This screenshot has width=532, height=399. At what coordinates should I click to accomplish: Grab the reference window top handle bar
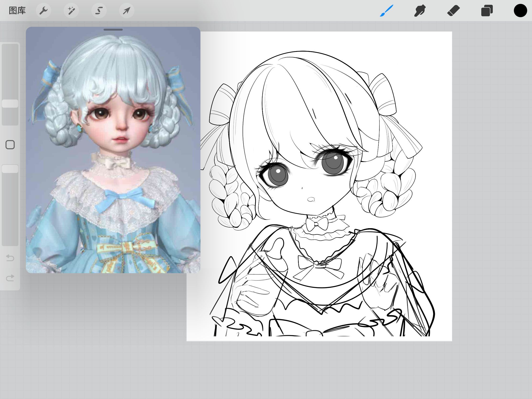click(x=113, y=30)
